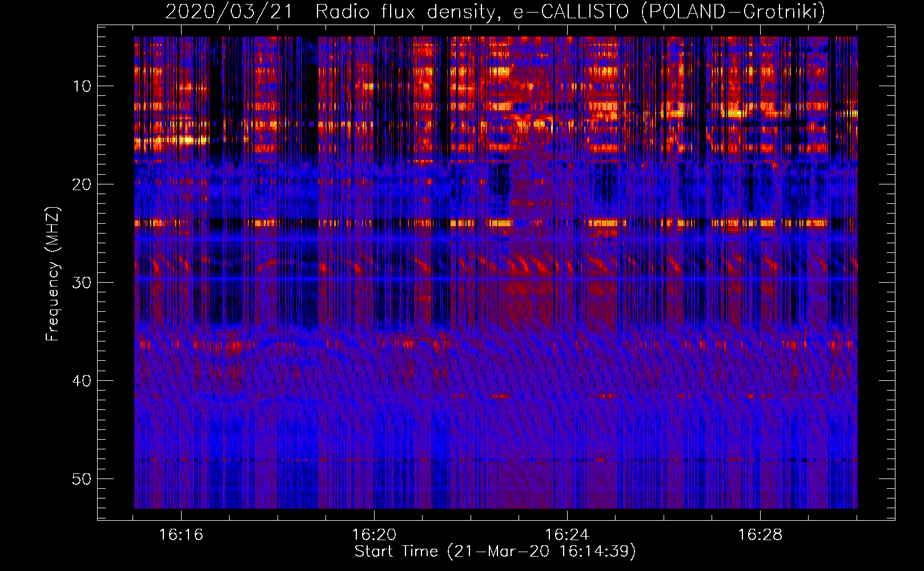Click the plot title '2020/03/21 Radio flux density'
The image size is (924, 571).
495,11
